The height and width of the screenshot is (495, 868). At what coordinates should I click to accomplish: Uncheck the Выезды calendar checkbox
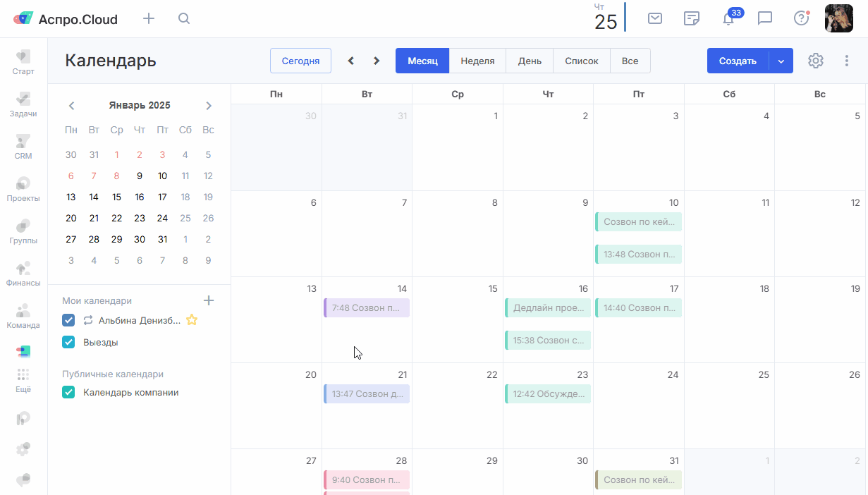pyautogui.click(x=68, y=342)
